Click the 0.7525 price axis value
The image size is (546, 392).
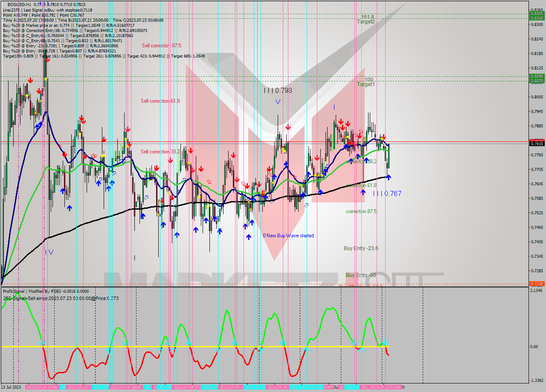pos(537,213)
